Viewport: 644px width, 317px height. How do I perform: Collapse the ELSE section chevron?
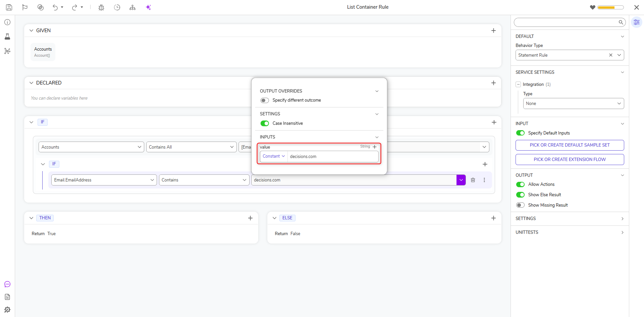click(x=274, y=218)
